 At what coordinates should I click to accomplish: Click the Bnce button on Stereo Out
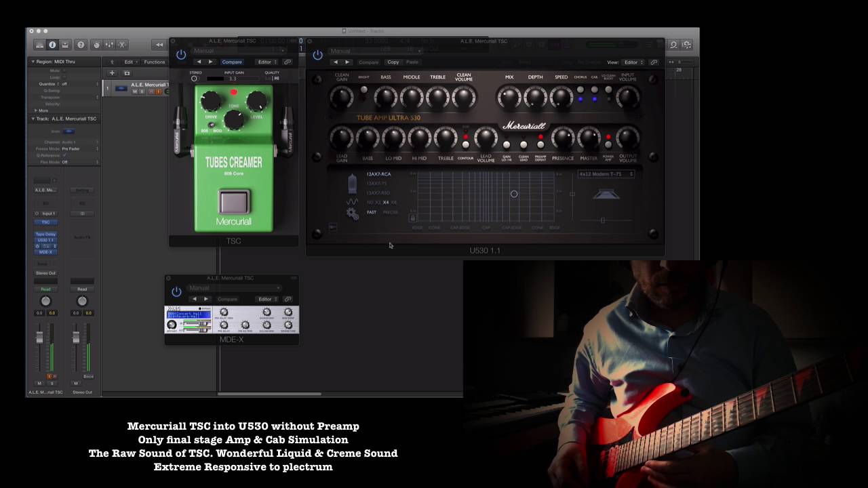(x=88, y=376)
